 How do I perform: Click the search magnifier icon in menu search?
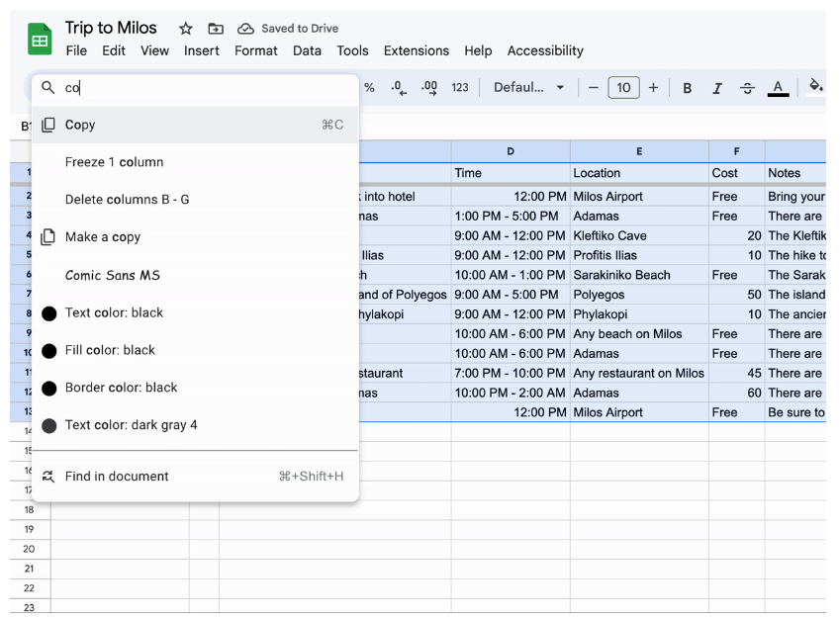[x=48, y=87]
